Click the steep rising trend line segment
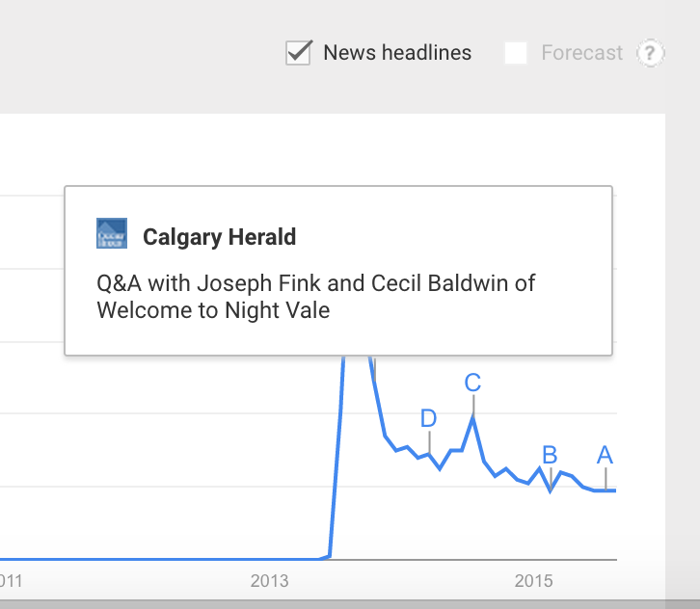 [x=337, y=455]
